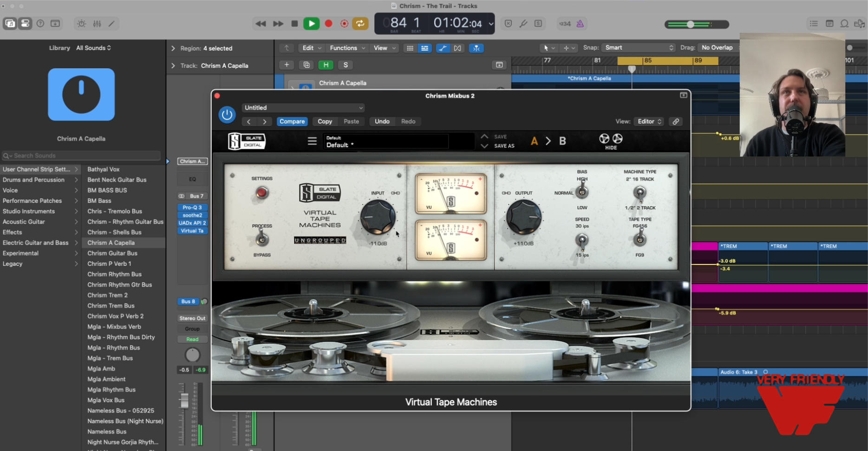Select preset slot A
This screenshot has width=868, height=451.
coord(535,141)
